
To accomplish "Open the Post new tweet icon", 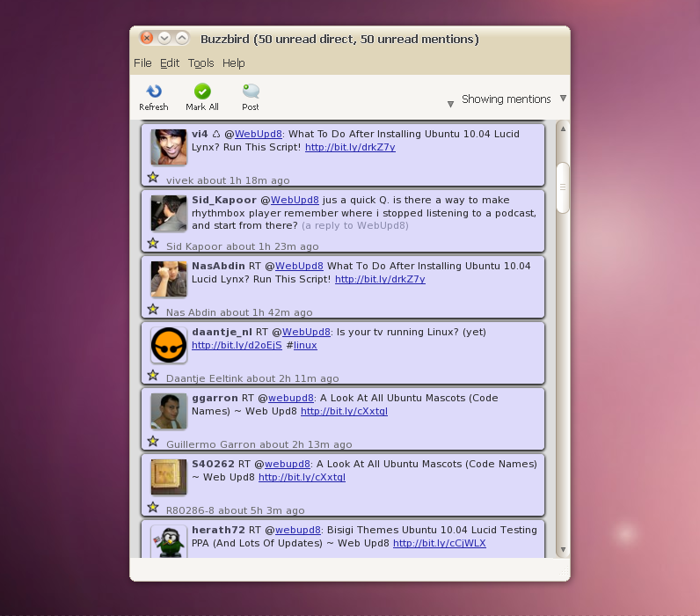I will [x=251, y=92].
